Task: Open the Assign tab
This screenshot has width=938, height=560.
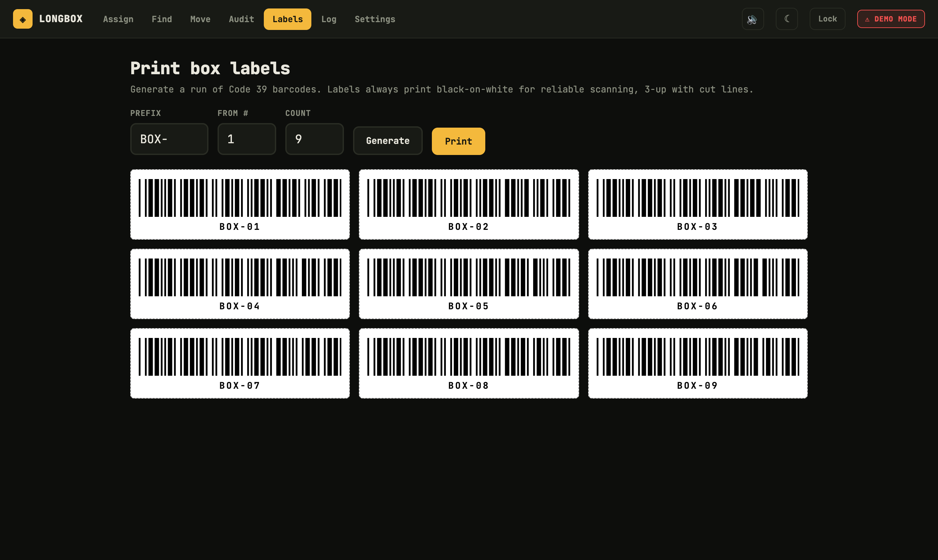Action: (118, 19)
